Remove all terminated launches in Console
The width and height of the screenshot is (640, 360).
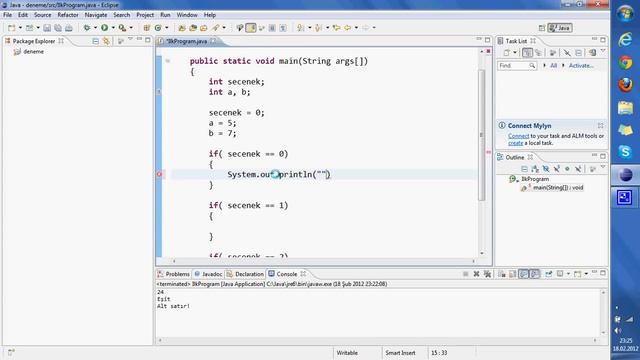(x=487, y=274)
